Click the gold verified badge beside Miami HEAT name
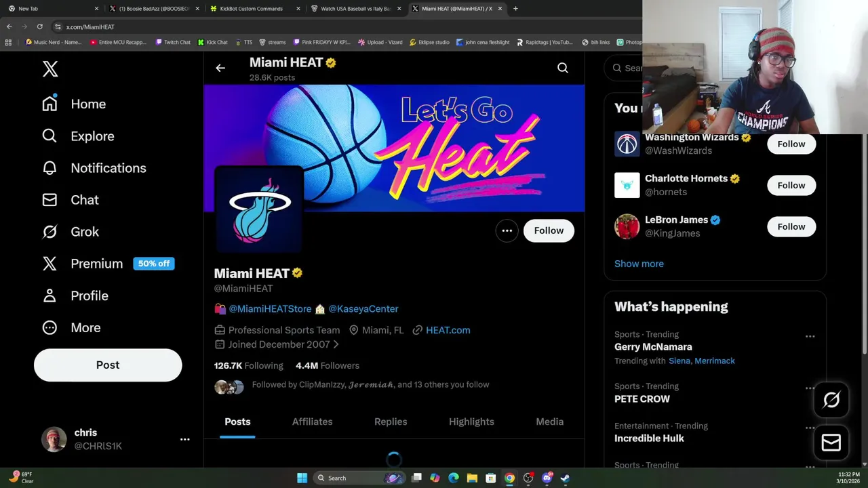This screenshot has height=488, width=868. [297, 273]
